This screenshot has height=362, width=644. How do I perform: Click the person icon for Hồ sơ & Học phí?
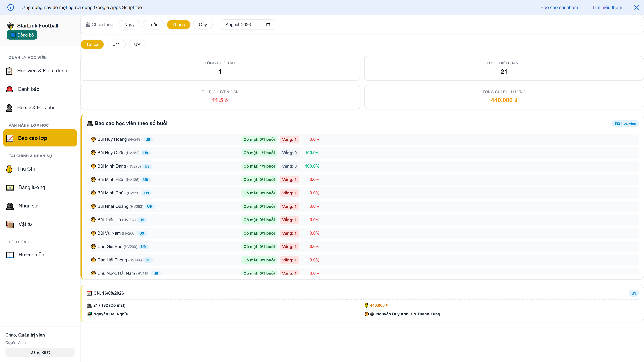pyautogui.click(x=9, y=108)
